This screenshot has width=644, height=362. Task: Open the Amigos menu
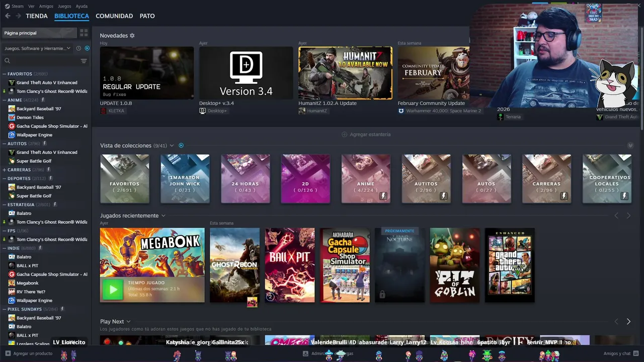pos(46,6)
